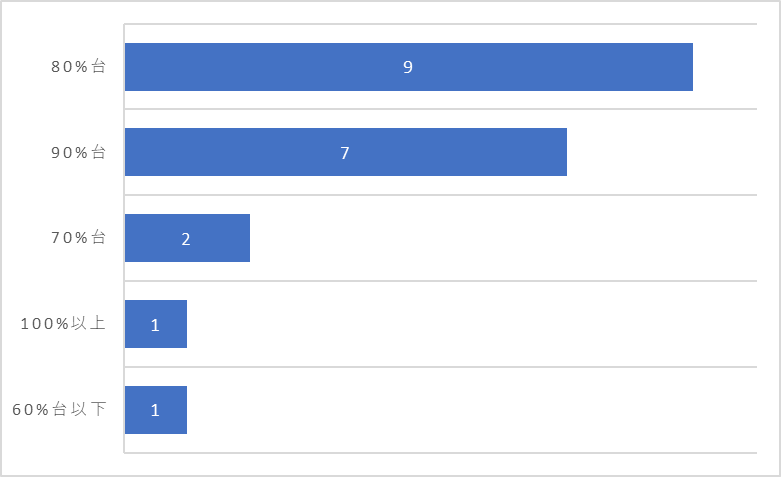Click the gridline between the 80%台 and 90%台 bars
The image size is (781, 477).
(x=440, y=109)
